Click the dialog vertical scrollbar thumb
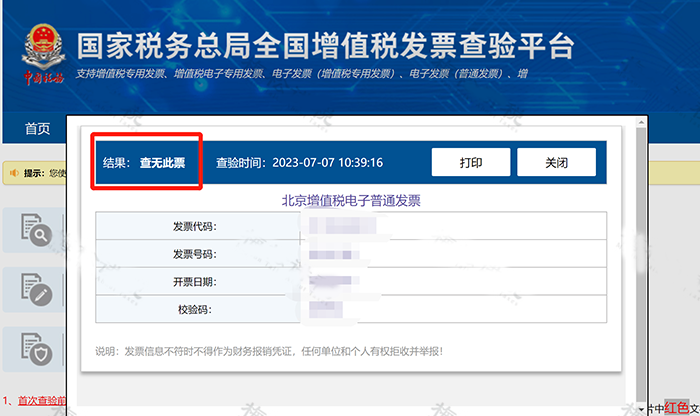 (641, 263)
